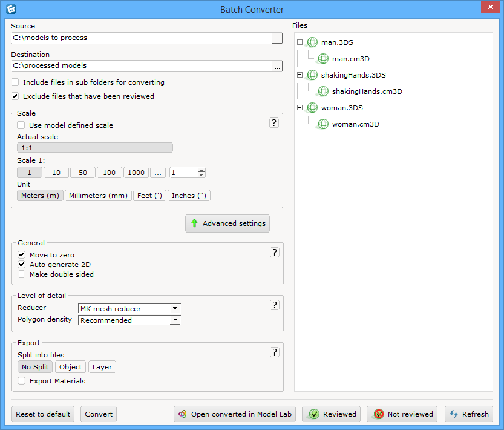Increase the scale value with the up stepper arrow

[x=200, y=170]
